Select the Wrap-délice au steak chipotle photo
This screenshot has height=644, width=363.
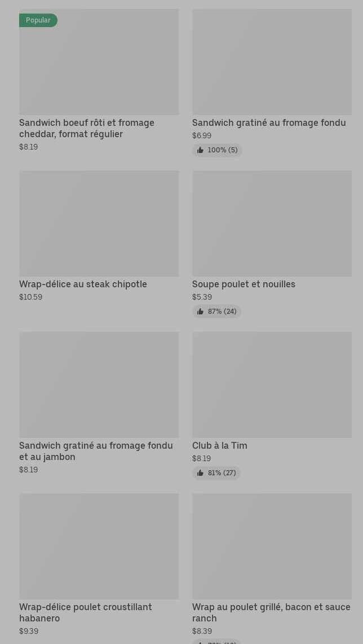[x=99, y=224]
